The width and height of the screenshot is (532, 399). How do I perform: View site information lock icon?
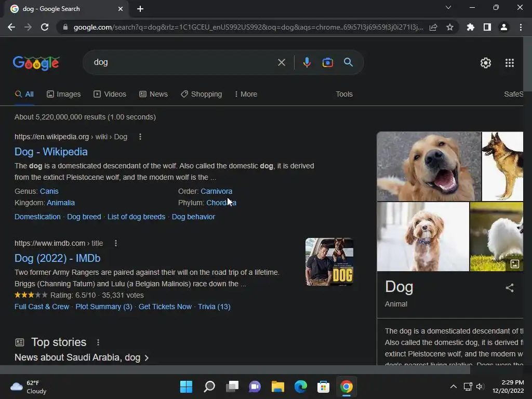click(65, 27)
